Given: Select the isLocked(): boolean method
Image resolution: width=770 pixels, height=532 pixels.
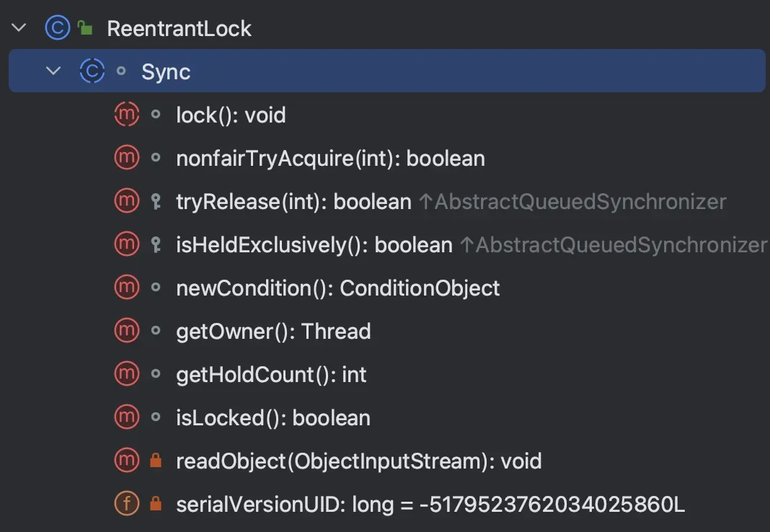Looking at the screenshot, I should point(273,418).
